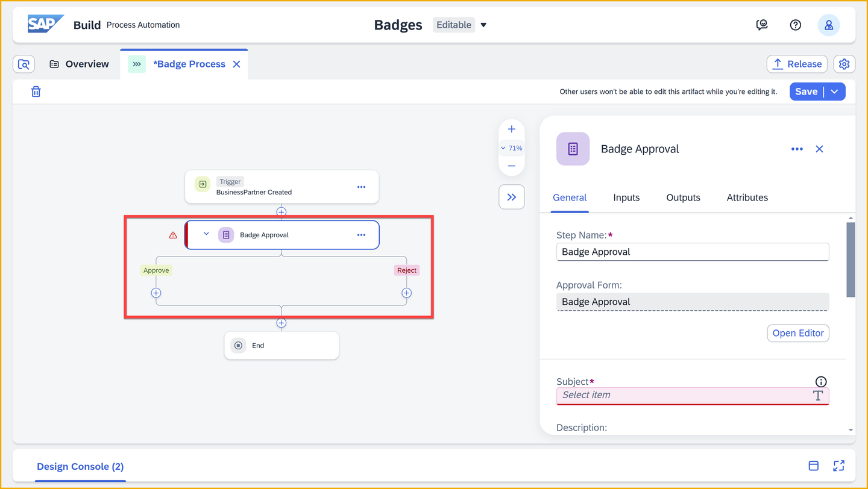Add step under Reject branch
The image size is (868, 489).
407,293
